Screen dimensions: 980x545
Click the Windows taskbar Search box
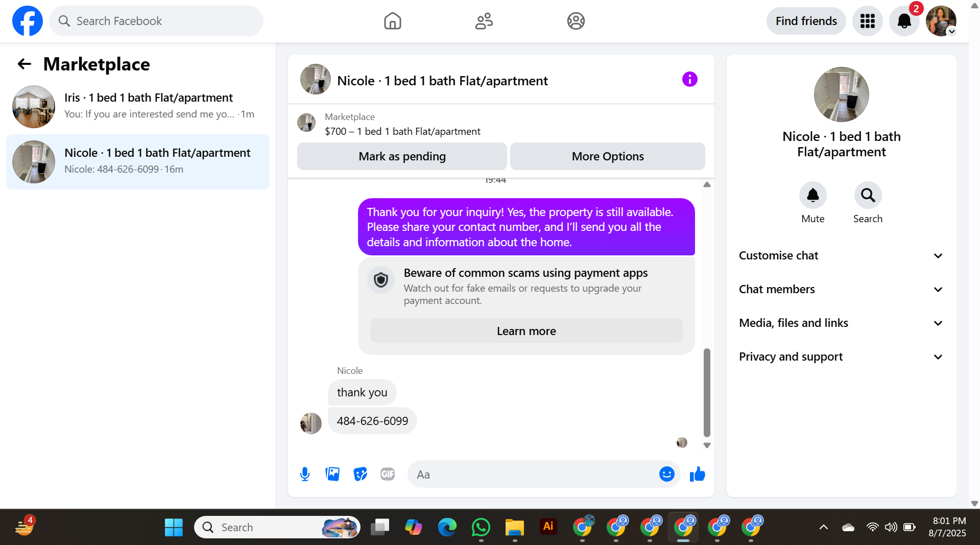click(x=277, y=527)
